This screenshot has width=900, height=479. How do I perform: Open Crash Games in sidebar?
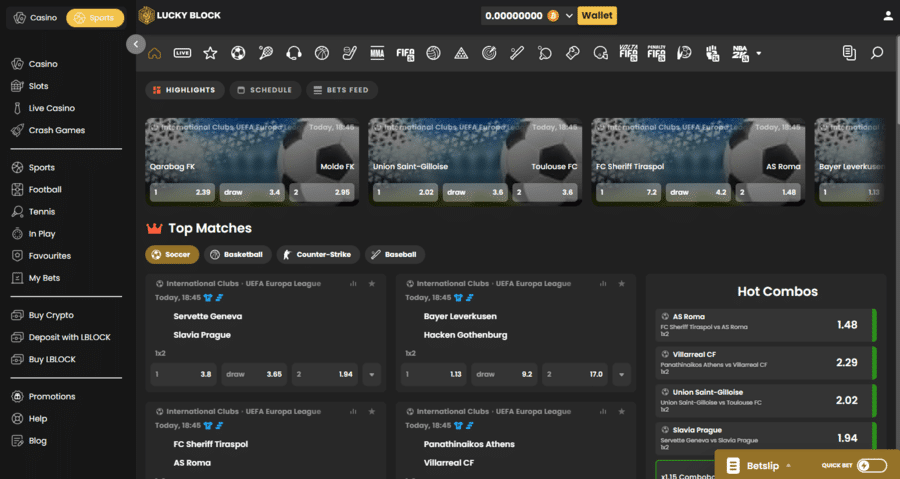[x=56, y=130]
